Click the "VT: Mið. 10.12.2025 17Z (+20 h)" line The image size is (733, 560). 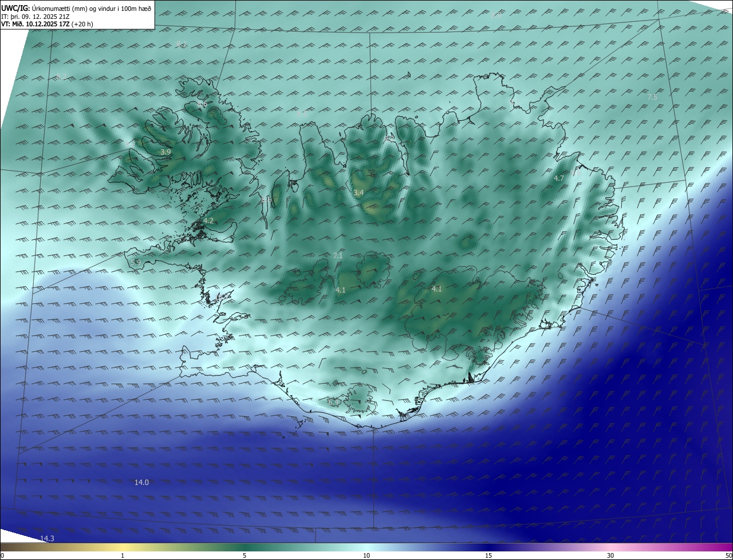point(47,24)
